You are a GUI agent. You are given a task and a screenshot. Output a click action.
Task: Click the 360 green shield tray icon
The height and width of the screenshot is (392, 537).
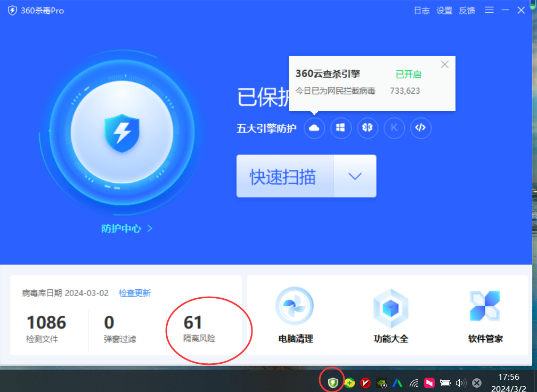pyautogui.click(x=333, y=382)
